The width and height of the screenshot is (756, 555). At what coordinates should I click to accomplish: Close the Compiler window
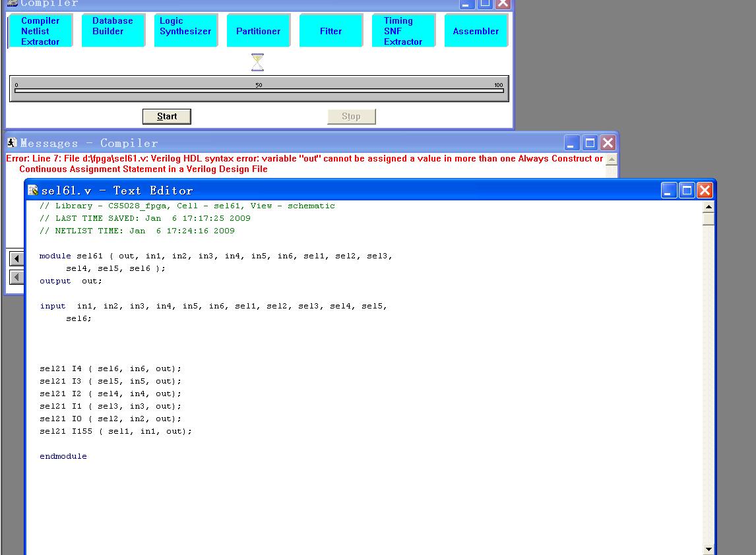tap(503, 4)
